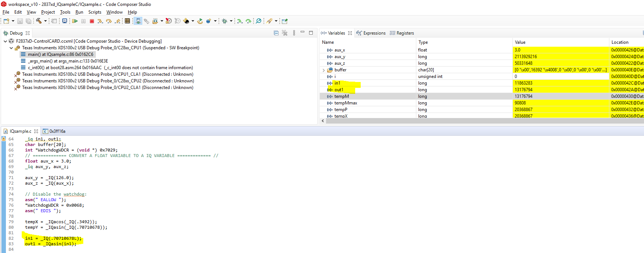Image resolution: width=644 pixels, height=253 pixels.
Task: Collapse the C28xx_CPU1 debug probe node
Action: tap(11, 48)
